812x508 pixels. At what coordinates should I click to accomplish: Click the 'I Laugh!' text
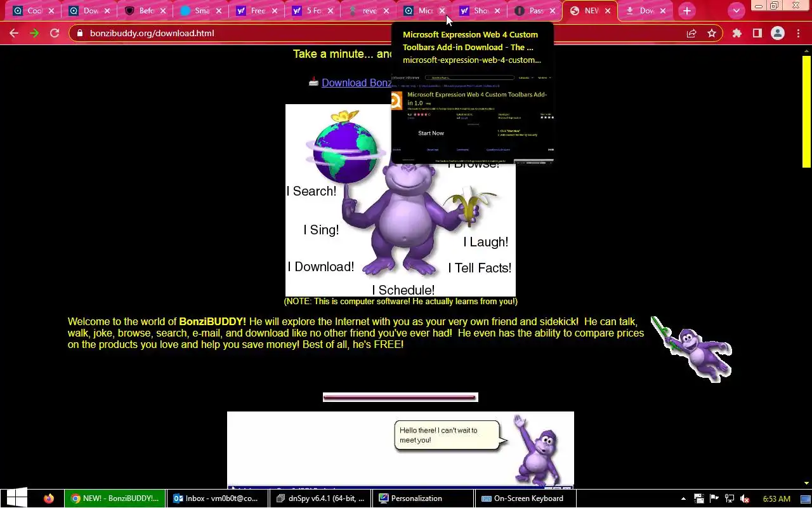tap(486, 242)
